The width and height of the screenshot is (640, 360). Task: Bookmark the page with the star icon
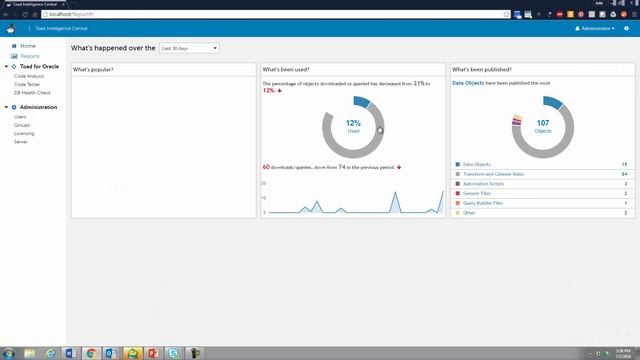(507, 14)
